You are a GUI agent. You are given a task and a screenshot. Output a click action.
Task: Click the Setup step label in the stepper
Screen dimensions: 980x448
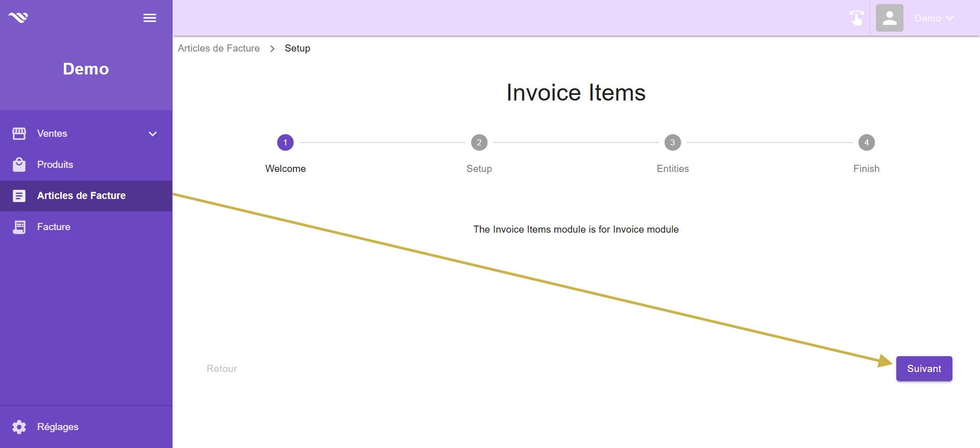click(479, 169)
